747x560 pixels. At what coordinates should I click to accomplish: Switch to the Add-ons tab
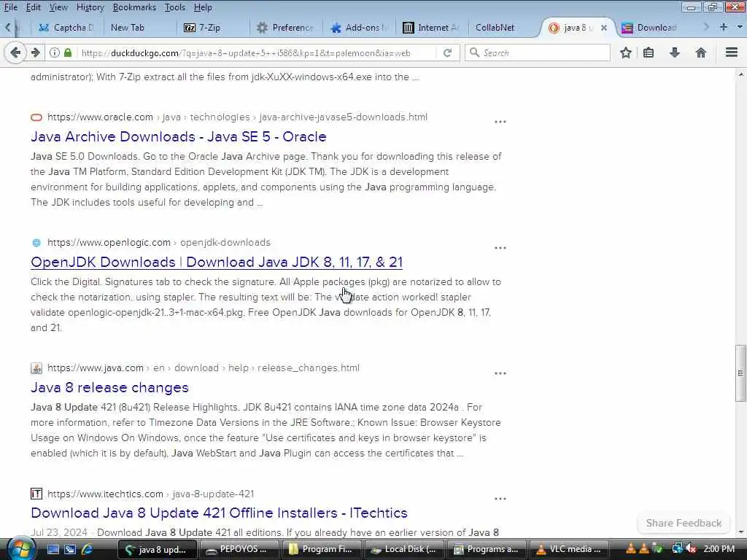point(360,28)
